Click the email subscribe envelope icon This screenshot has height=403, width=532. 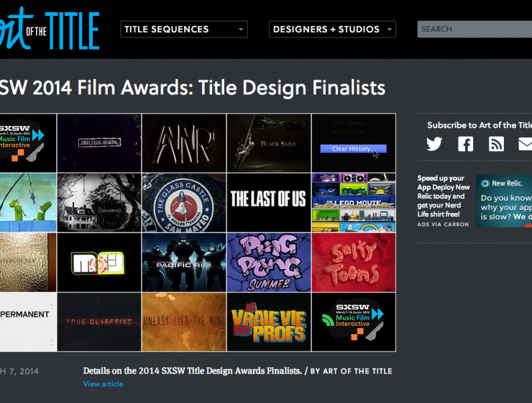click(x=526, y=144)
